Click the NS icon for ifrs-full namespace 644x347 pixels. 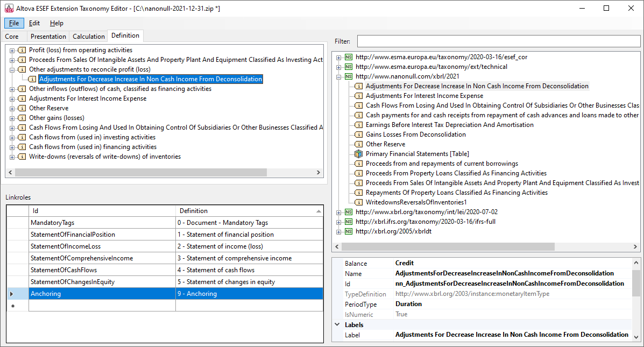pyautogui.click(x=349, y=222)
